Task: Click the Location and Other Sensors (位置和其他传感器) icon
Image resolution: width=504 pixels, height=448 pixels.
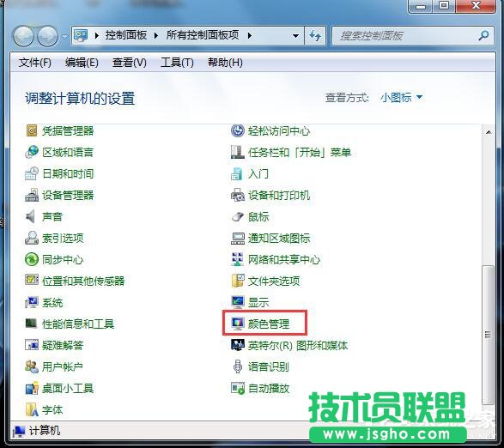Action: (32, 281)
